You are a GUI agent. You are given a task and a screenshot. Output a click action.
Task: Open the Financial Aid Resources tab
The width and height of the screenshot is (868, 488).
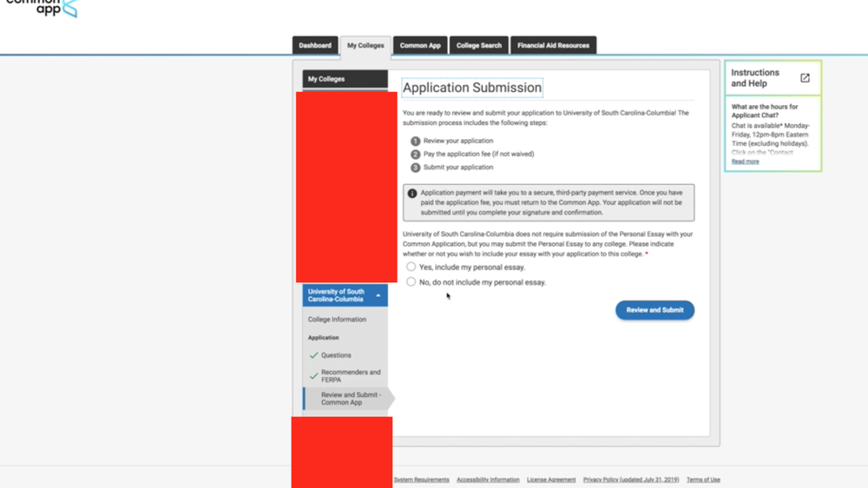553,45
